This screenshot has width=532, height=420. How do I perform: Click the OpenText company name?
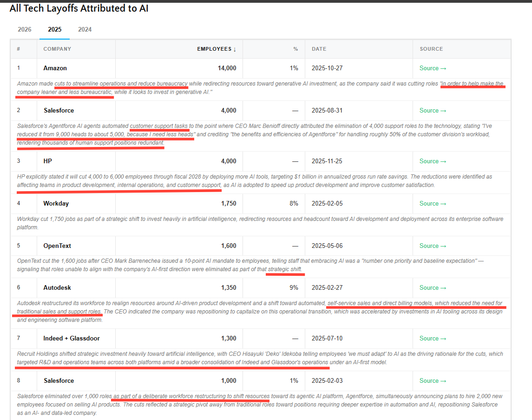(57, 246)
